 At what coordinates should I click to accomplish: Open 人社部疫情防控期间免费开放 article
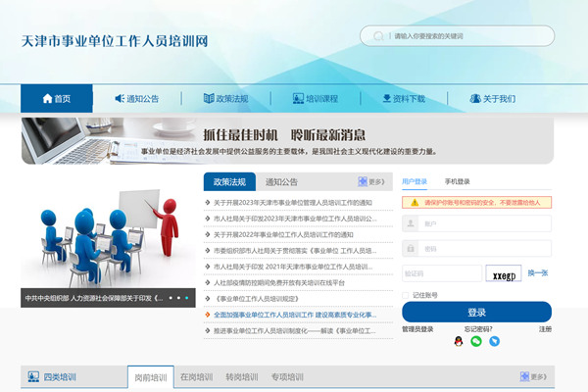click(279, 283)
